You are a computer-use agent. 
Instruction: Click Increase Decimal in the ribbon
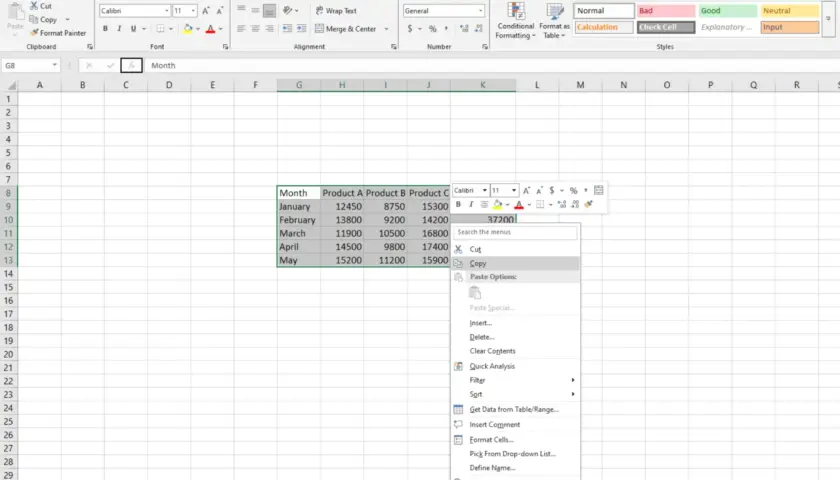pos(464,28)
